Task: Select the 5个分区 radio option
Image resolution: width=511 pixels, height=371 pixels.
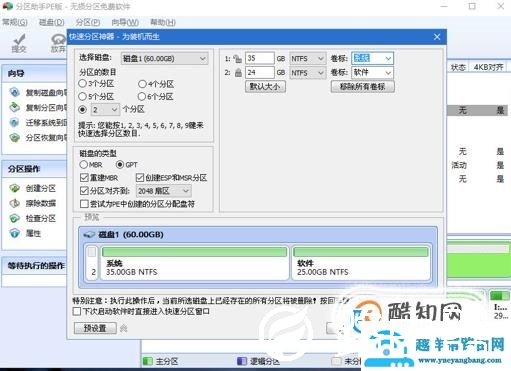Action: click(82, 97)
